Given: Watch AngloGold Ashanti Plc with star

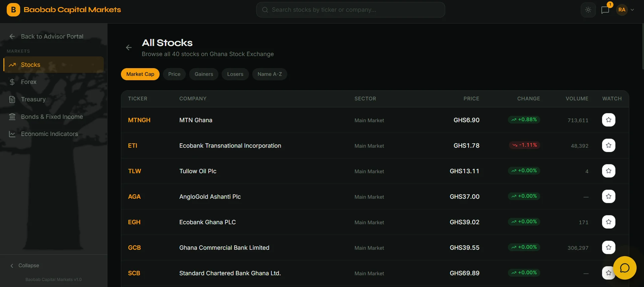Looking at the screenshot, I should tap(609, 196).
